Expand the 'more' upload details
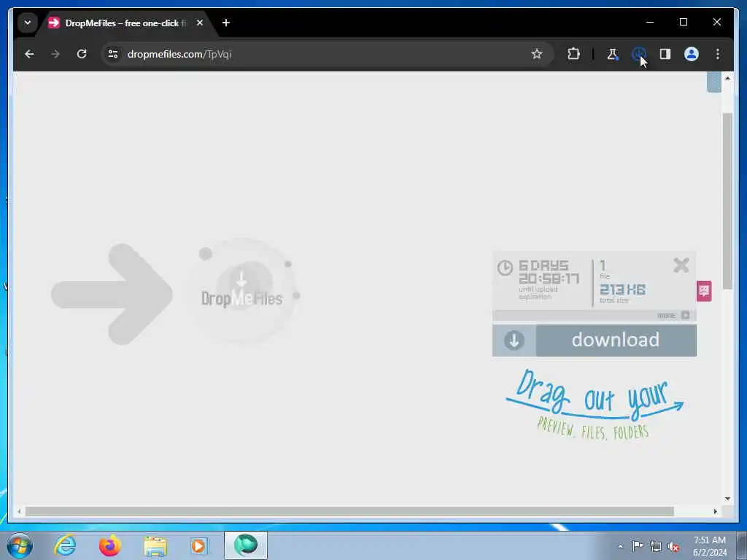 (673, 315)
